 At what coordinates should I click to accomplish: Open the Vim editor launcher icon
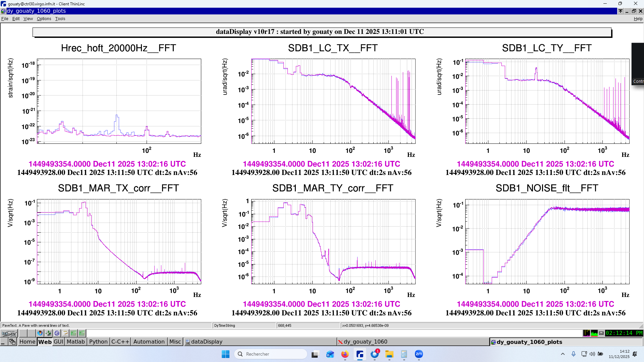pos(48,333)
